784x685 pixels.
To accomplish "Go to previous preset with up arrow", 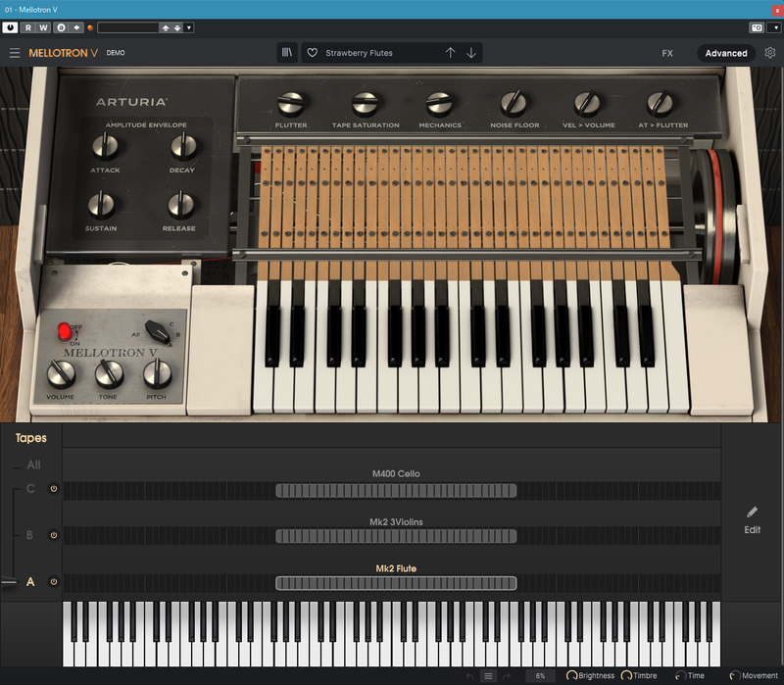I will click(450, 53).
